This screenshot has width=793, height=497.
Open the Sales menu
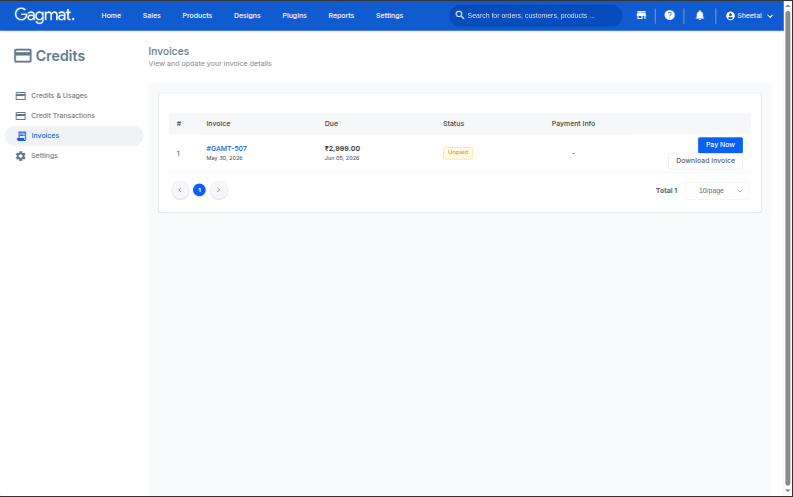(152, 16)
